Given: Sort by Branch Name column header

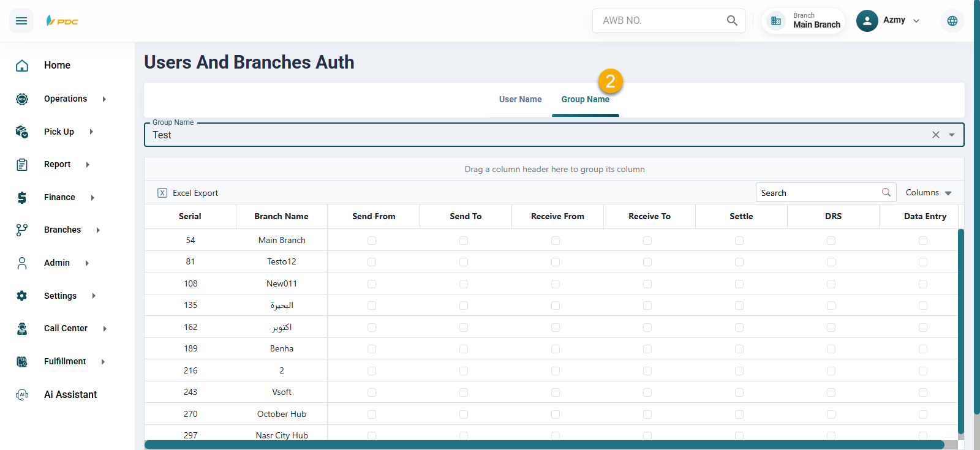Looking at the screenshot, I should (282, 216).
